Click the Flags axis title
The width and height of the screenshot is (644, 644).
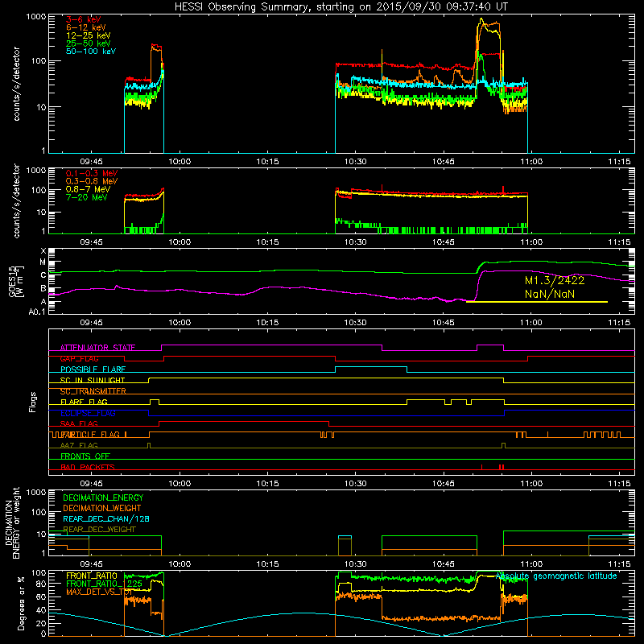pyautogui.click(x=33, y=402)
